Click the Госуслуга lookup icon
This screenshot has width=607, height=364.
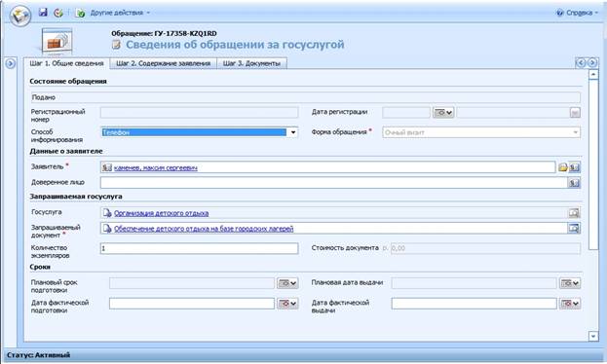574,213
